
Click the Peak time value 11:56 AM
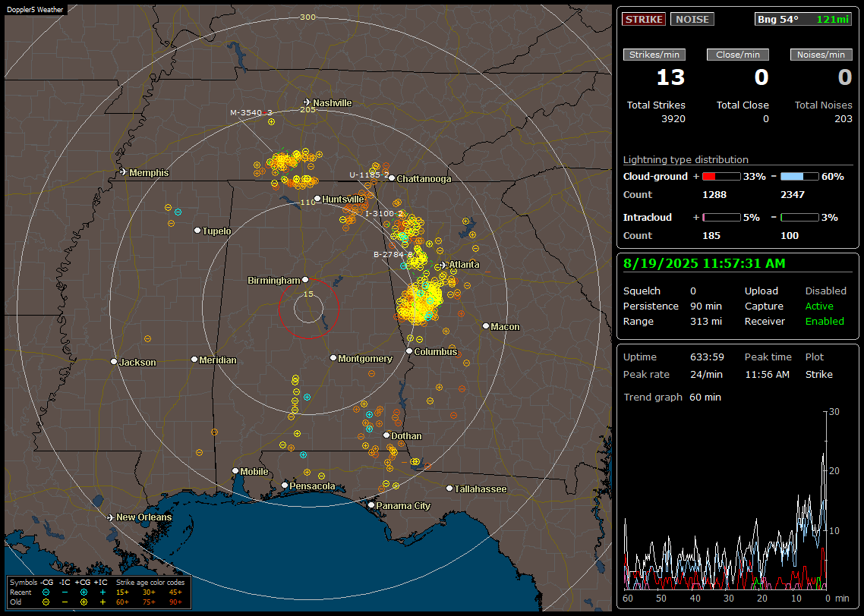click(x=767, y=374)
